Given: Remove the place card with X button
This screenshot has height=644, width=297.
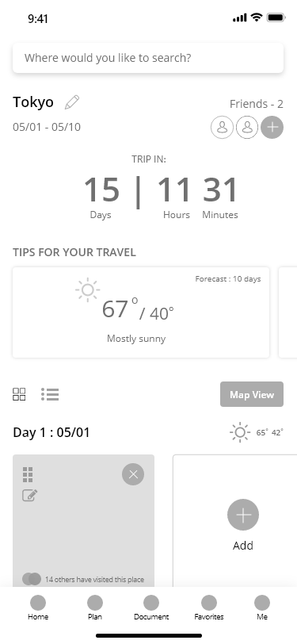Looking at the screenshot, I should click(x=133, y=474).
